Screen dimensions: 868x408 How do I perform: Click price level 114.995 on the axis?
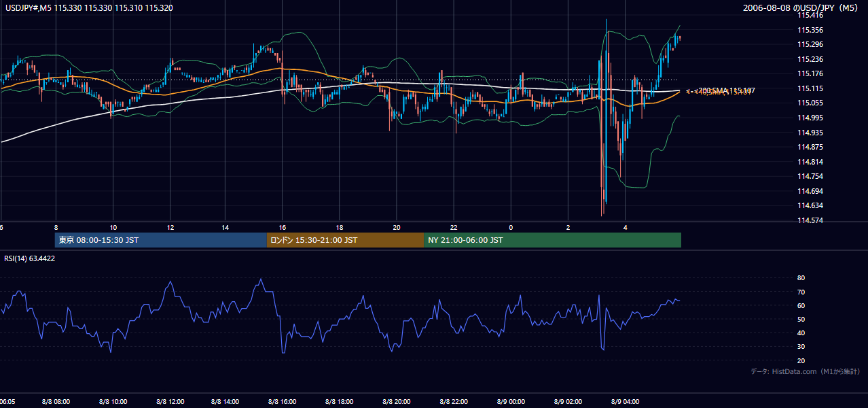pyautogui.click(x=812, y=118)
